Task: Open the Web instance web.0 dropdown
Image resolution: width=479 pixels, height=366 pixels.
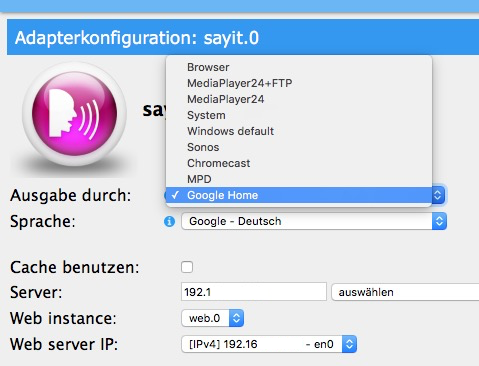Action: tap(213, 318)
